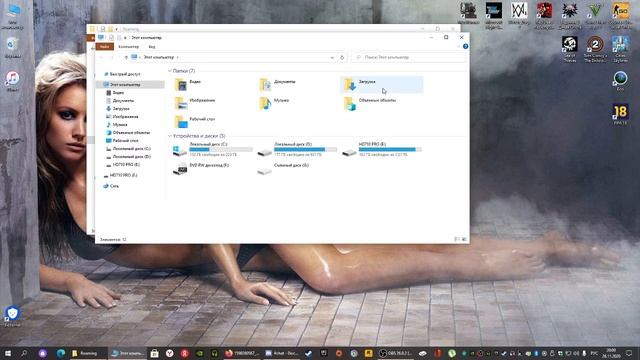Select Локальный диск (C:) in the navigation pane
Image resolution: width=640 pixels, height=360 pixels.
(x=131, y=149)
